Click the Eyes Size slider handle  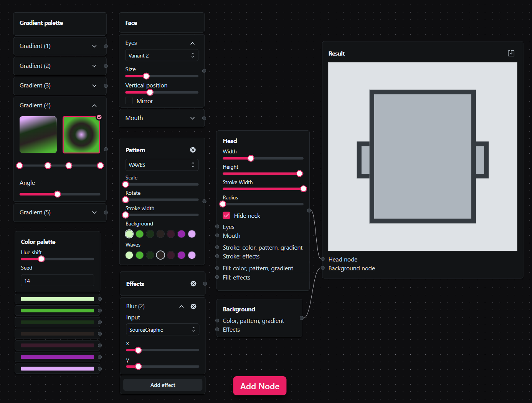click(x=146, y=76)
